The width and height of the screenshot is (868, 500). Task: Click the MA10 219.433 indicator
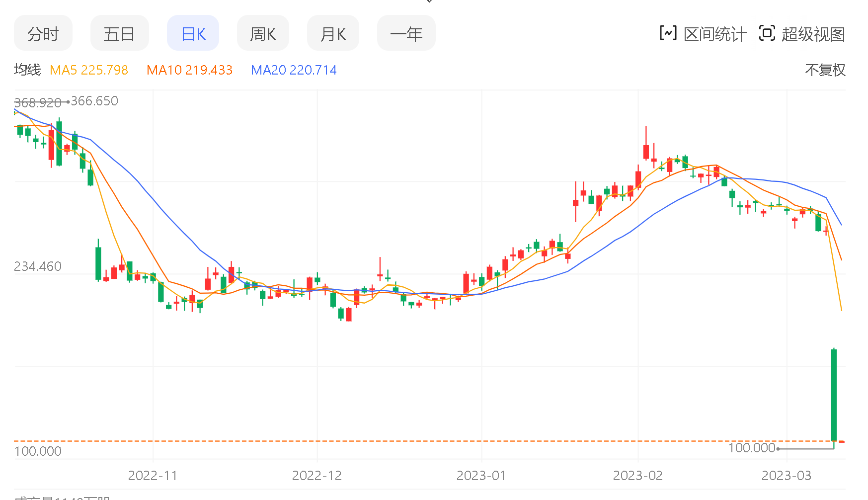pyautogui.click(x=190, y=70)
